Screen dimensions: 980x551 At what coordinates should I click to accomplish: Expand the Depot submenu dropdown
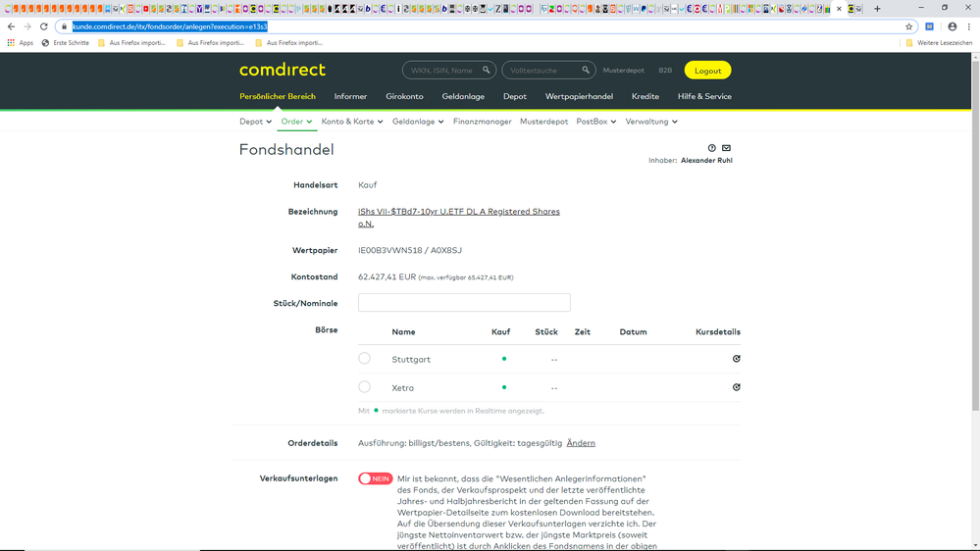coord(256,122)
